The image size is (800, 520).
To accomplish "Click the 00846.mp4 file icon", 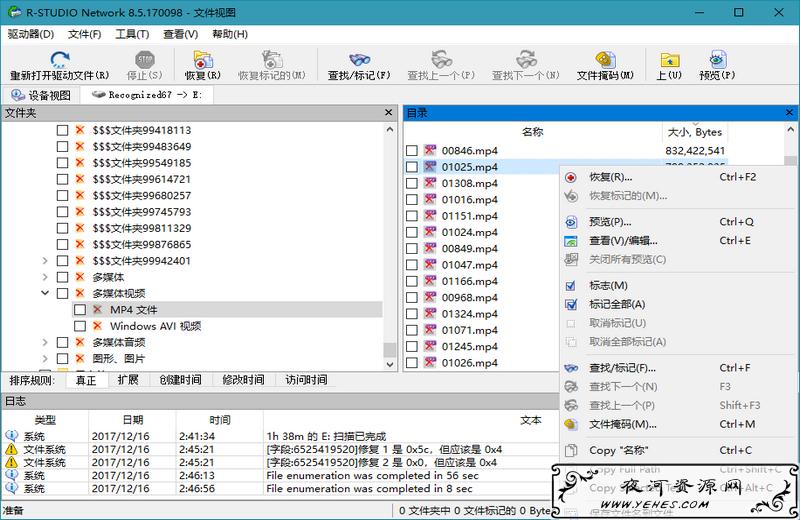I will (x=431, y=151).
